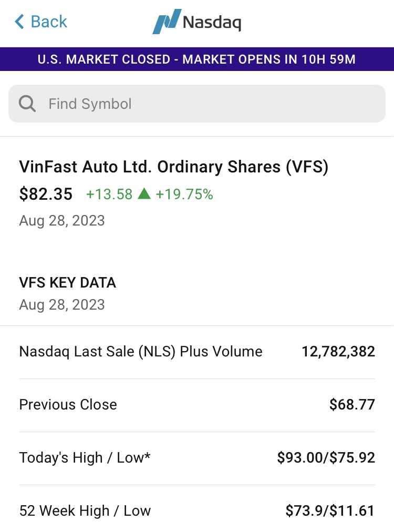Click the +19.75% percent change
The width and height of the screenshot is (394, 532).
point(184,195)
